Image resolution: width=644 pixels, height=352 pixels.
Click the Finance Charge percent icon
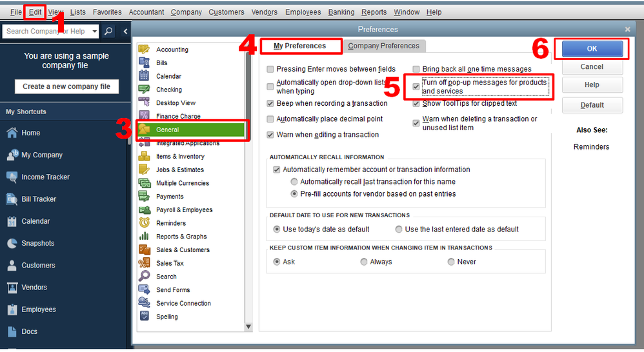144,116
